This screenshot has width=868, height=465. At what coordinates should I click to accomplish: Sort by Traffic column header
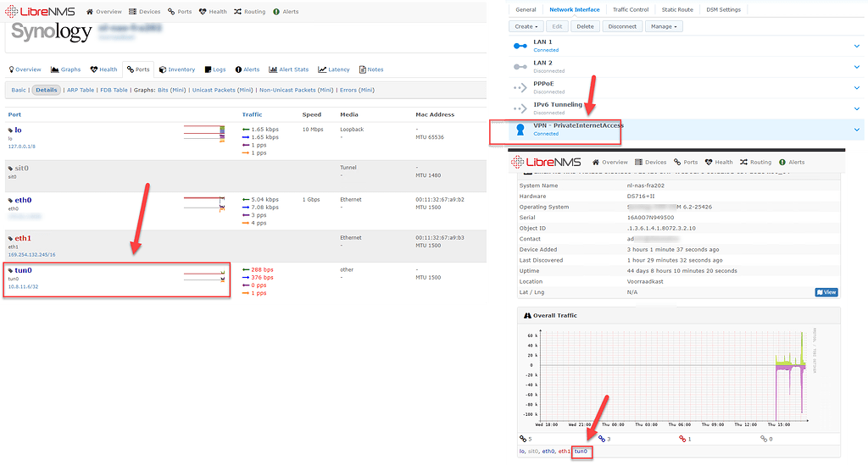click(x=252, y=114)
